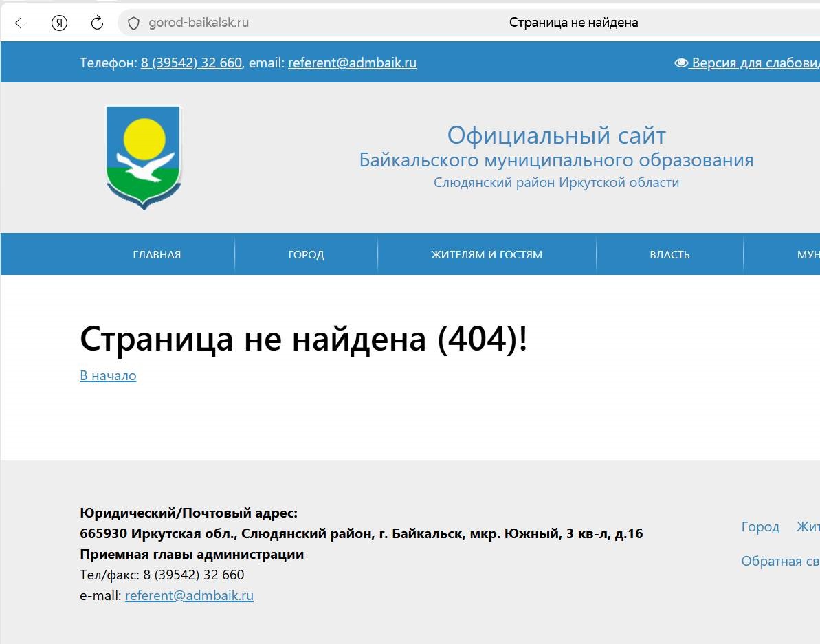The height and width of the screenshot is (644, 820).
Task: Open the Yandex home button
Action: [x=60, y=23]
